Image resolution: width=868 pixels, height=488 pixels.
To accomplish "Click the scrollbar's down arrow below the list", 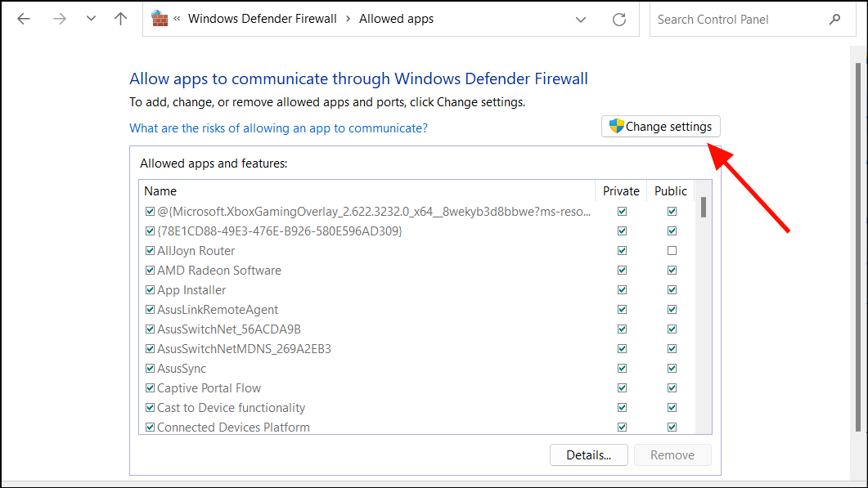I will (x=702, y=427).
